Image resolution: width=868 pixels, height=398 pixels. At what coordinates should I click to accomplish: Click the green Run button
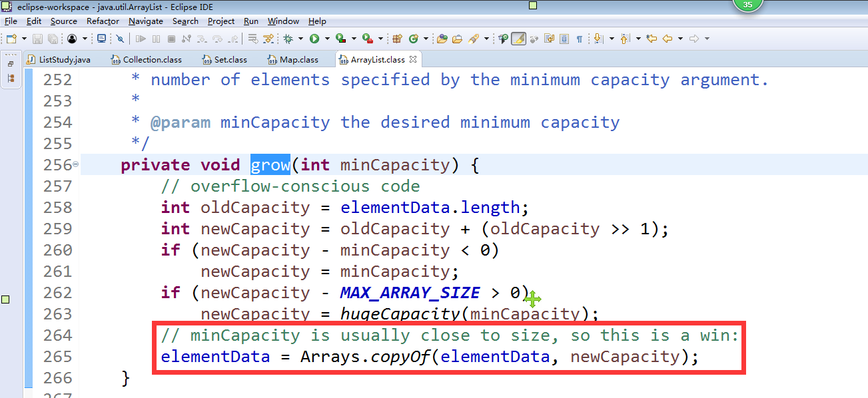coord(314,39)
